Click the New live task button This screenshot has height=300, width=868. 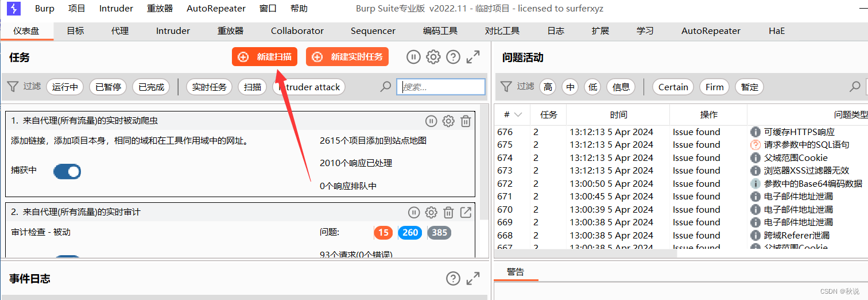click(x=347, y=57)
